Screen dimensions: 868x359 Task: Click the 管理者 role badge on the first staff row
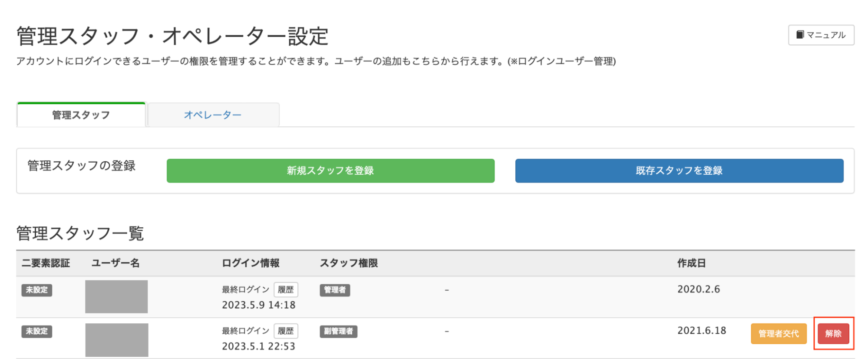click(x=335, y=290)
